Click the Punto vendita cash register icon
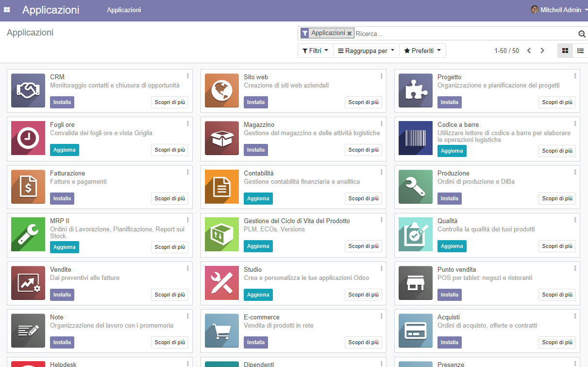 tap(415, 283)
